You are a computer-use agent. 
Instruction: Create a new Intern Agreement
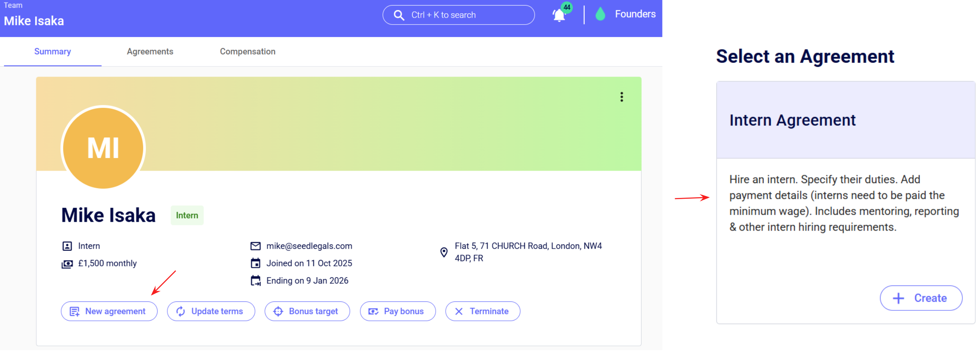921,298
